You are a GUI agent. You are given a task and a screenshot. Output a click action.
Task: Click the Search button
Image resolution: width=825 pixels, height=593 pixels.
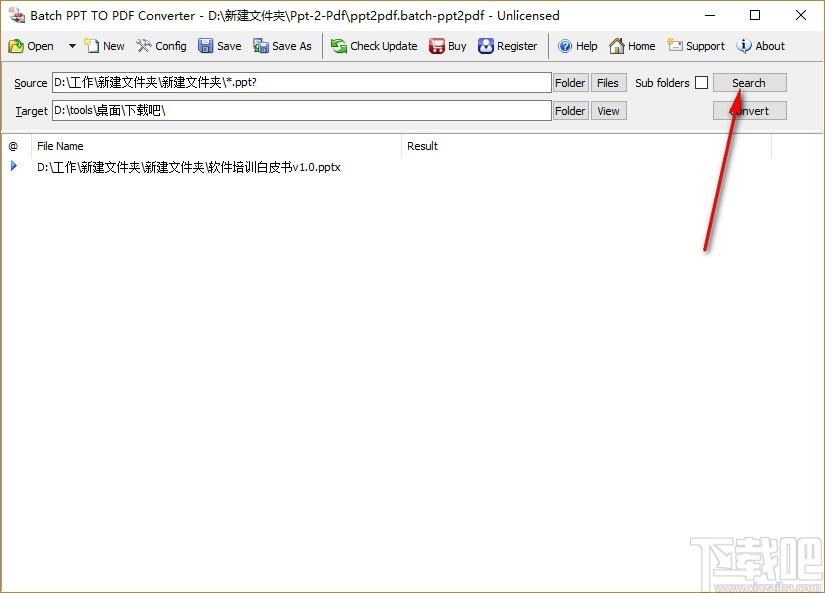pos(749,83)
